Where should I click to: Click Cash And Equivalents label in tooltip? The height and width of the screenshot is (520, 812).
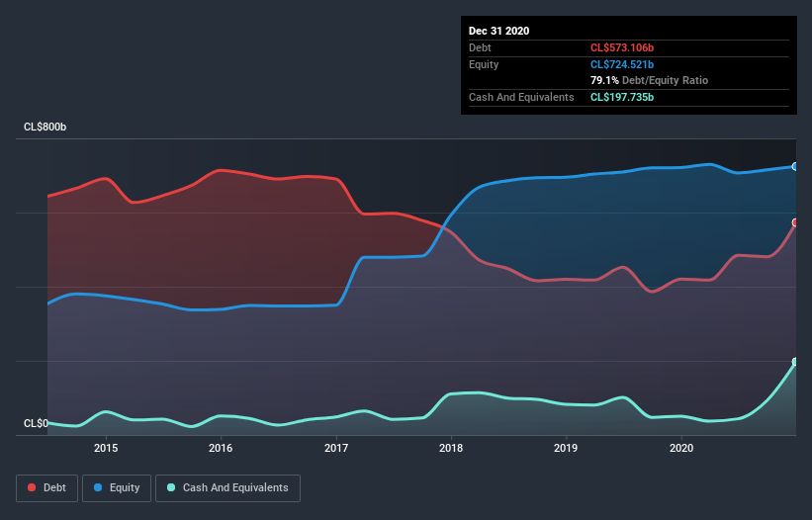tap(521, 97)
